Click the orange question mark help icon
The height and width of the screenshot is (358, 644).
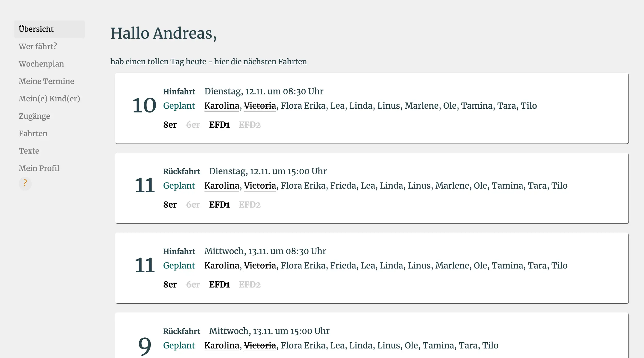25,183
